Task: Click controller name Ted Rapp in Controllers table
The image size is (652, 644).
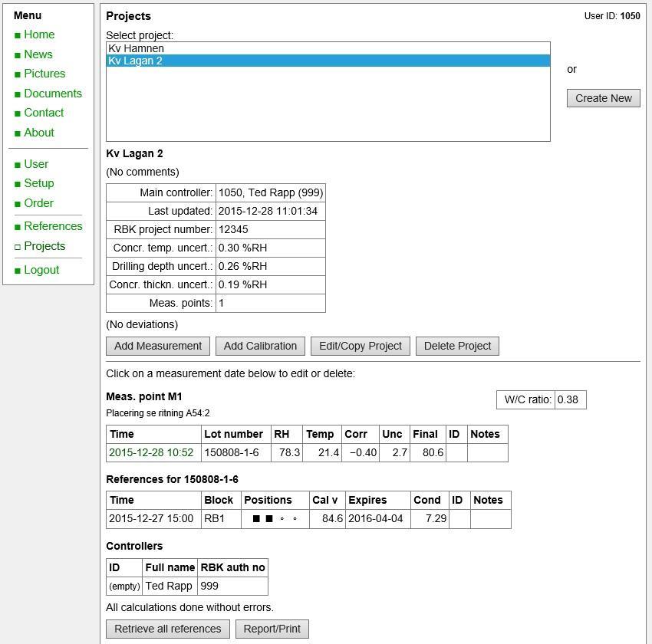Action: coord(170,586)
